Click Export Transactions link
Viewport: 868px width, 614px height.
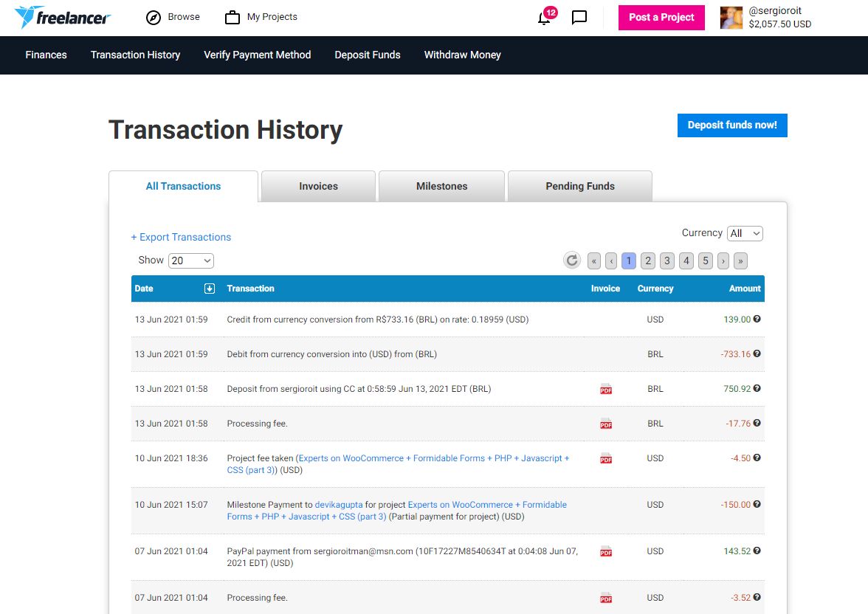(181, 237)
